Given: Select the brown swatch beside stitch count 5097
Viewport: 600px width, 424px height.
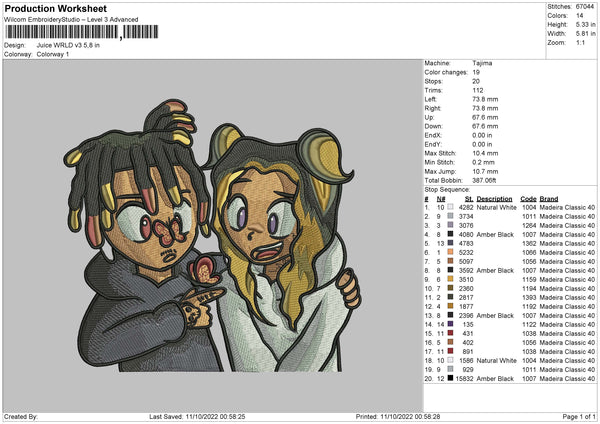Looking at the screenshot, I should 450,261.
